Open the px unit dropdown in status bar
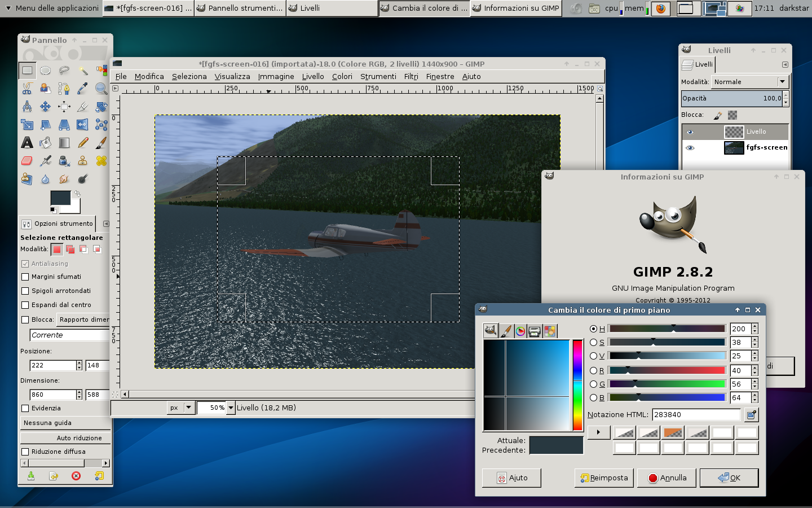The height and width of the screenshot is (508, 812). (188, 408)
